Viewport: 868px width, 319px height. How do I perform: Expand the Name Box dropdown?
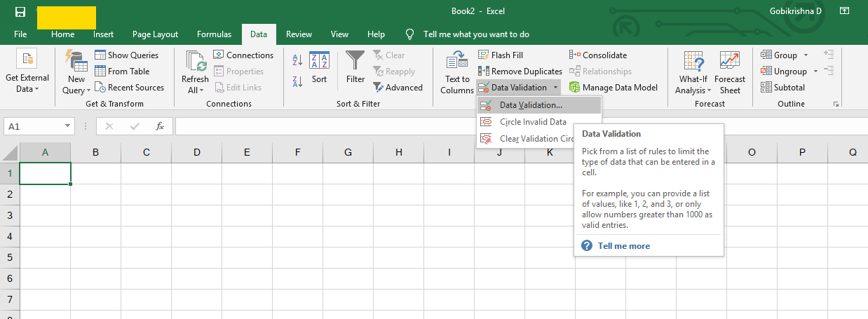(x=68, y=127)
